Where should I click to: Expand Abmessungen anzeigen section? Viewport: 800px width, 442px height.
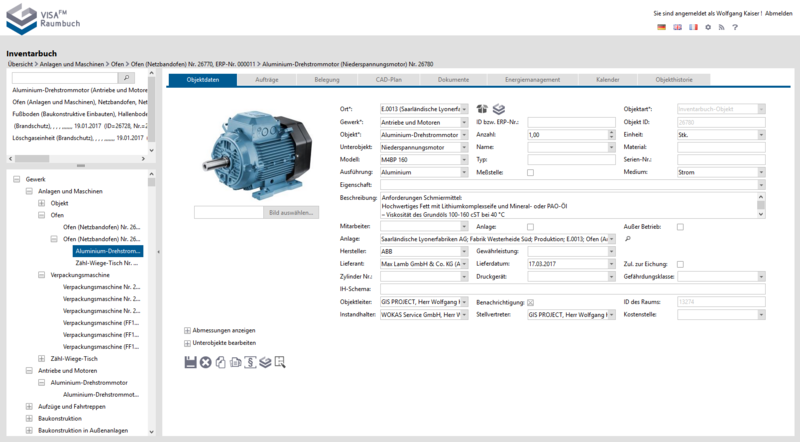pyautogui.click(x=187, y=331)
